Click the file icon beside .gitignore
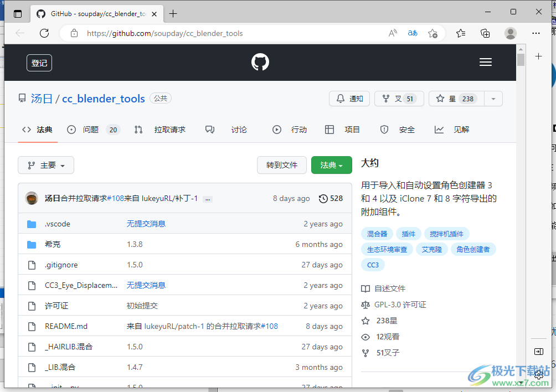The height and width of the screenshot is (392, 556). (32, 265)
